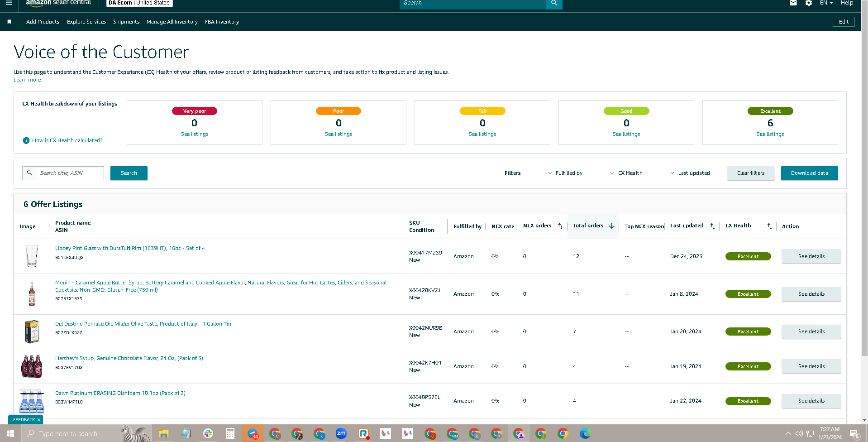This screenshot has width=868, height=442.
Task: Go to Manage All Inventory
Action: pos(172,22)
